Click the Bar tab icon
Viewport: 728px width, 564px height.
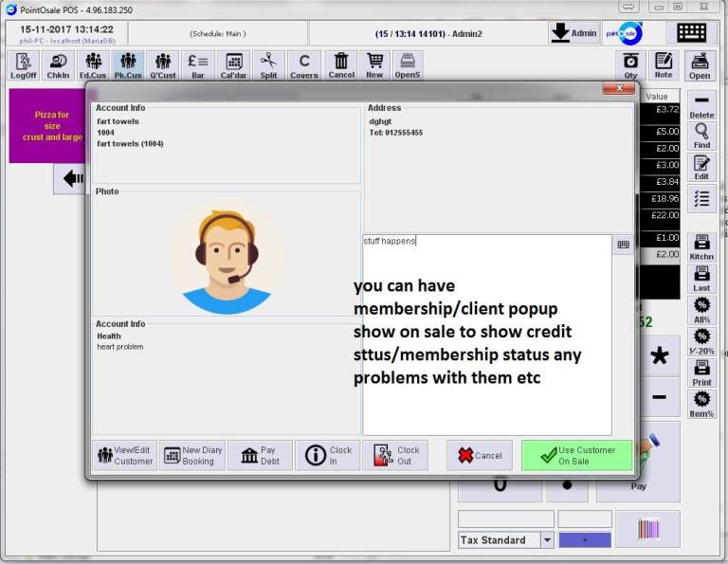point(198,65)
